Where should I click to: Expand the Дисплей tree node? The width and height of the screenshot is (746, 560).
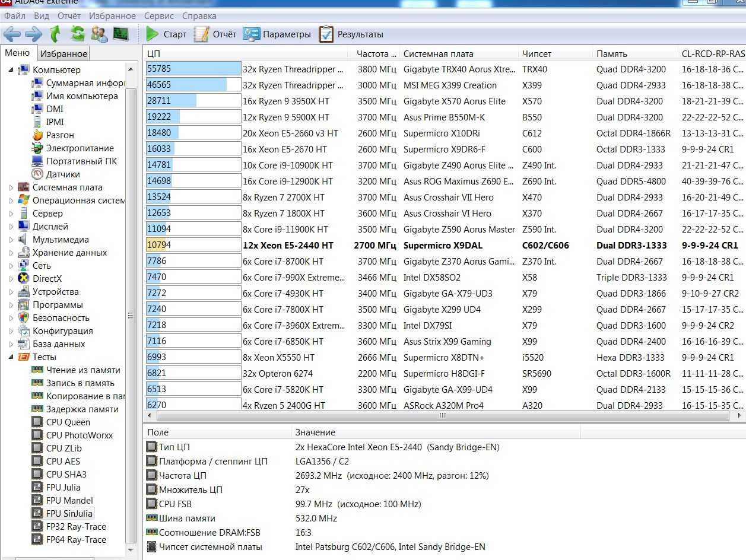[11, 227]
